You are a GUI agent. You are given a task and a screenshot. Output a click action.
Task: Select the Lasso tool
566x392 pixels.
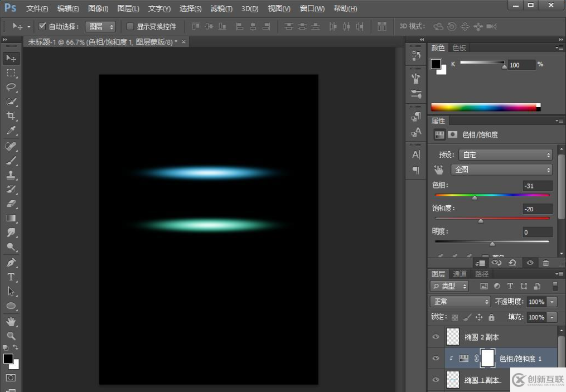(x=11, y=87)
